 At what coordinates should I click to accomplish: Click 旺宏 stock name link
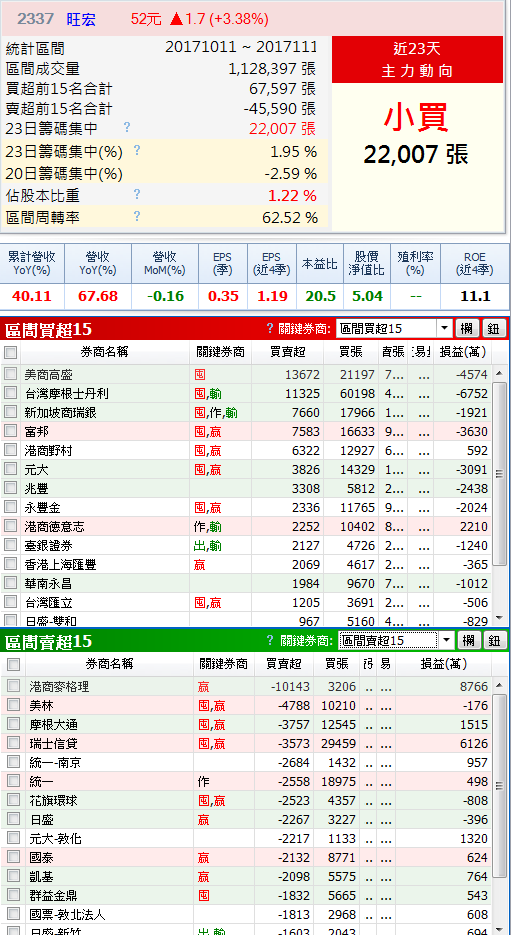pos(81,19)
